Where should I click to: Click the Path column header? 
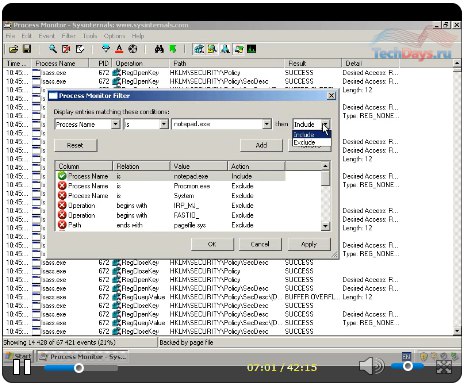point(227,63)
